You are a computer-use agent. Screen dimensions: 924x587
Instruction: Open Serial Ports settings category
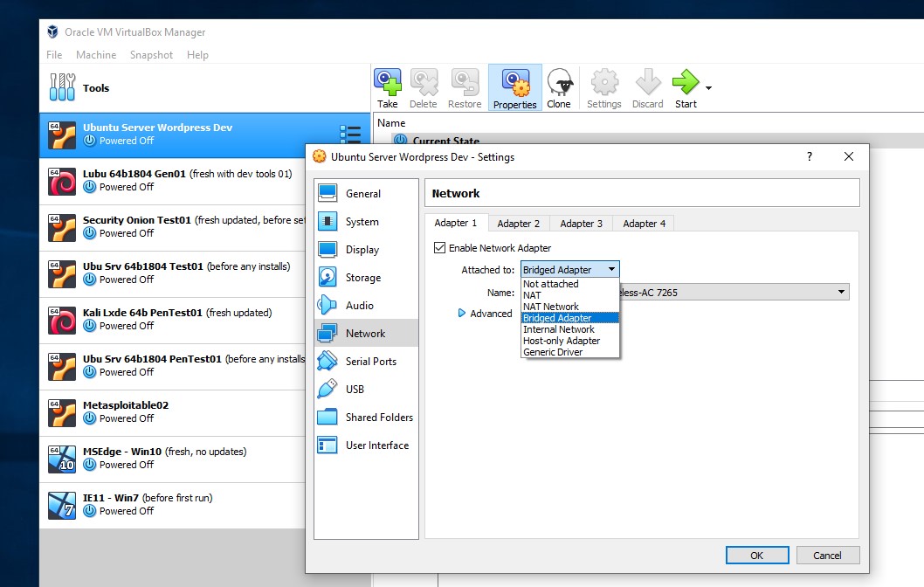click(366, 362)
